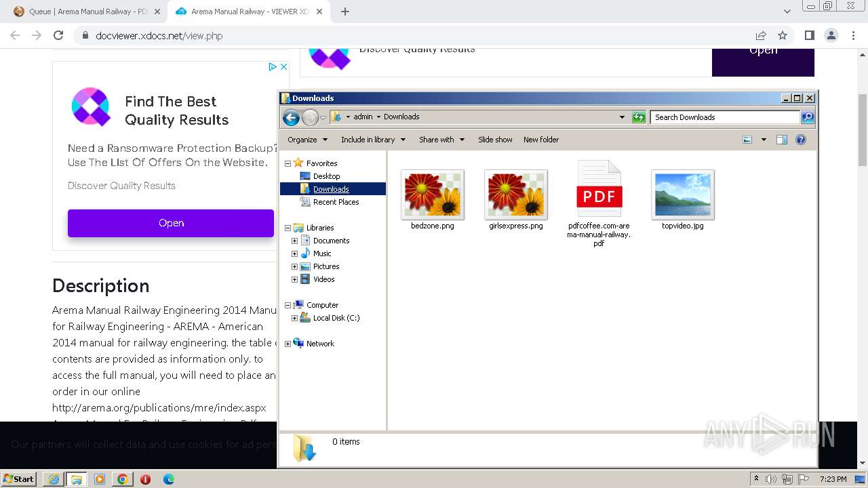Expand the Music library node

(294, 253)
